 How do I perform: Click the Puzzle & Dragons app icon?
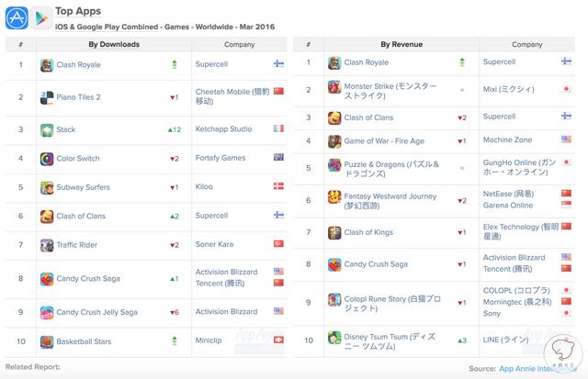point(335,166)
